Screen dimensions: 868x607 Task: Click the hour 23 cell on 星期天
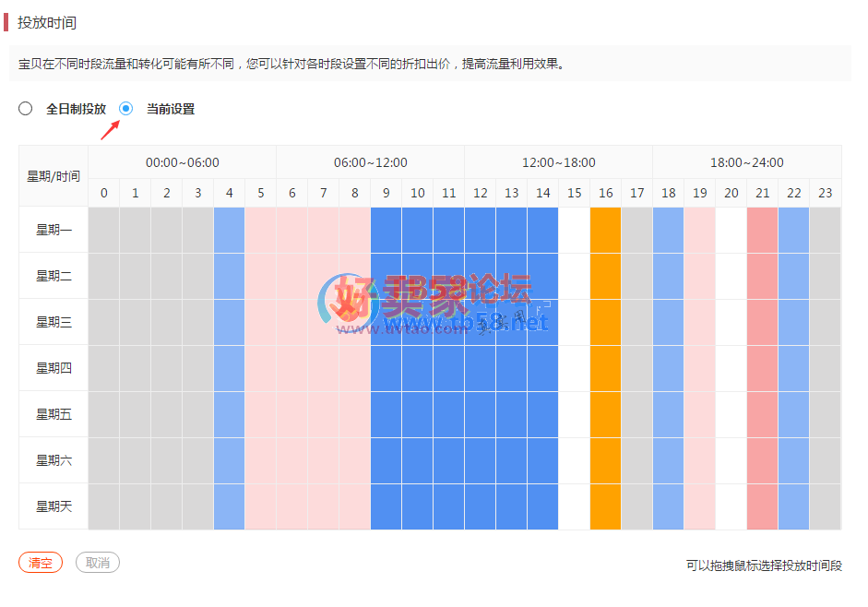[825, 506]
